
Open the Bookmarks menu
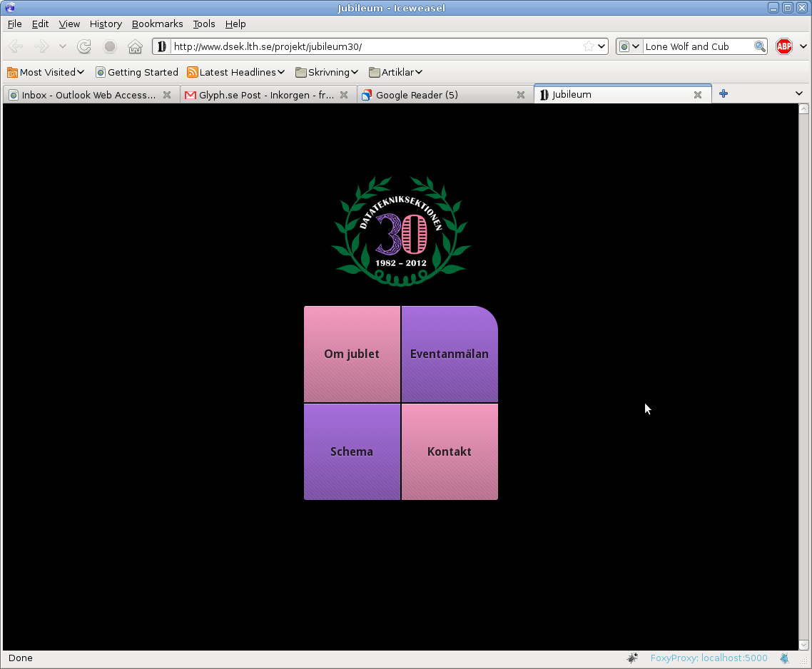pyautogui.click(x=157, y=24)
